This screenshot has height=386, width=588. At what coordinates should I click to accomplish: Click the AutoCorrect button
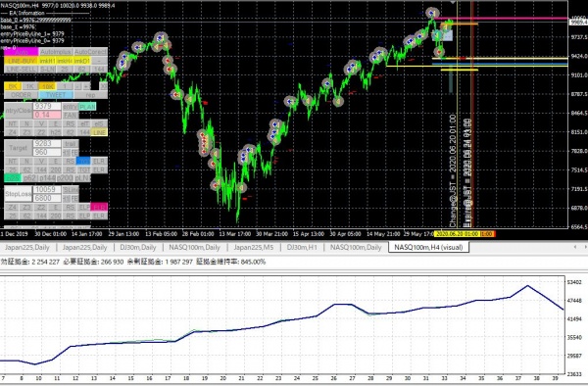(x=90, y=51)
